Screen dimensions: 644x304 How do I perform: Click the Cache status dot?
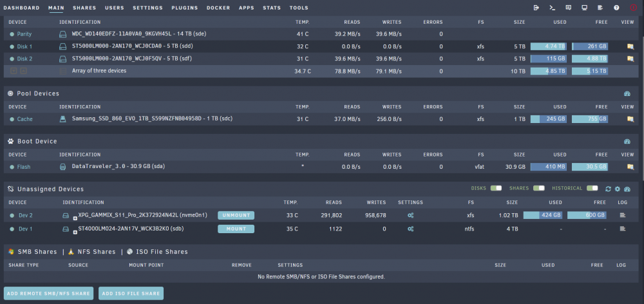[12, 119]
